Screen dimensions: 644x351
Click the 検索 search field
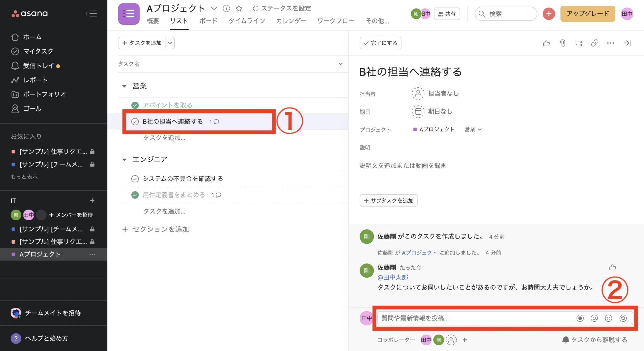[505, 14]
